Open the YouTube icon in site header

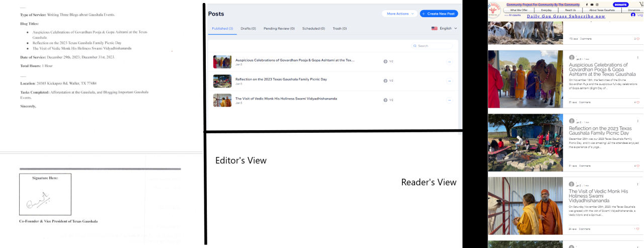click(592, 5)
